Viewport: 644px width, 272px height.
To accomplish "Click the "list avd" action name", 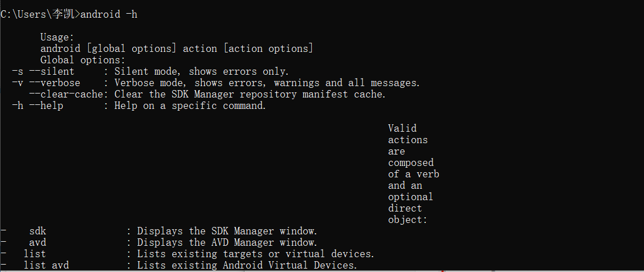I will point(46,265).
